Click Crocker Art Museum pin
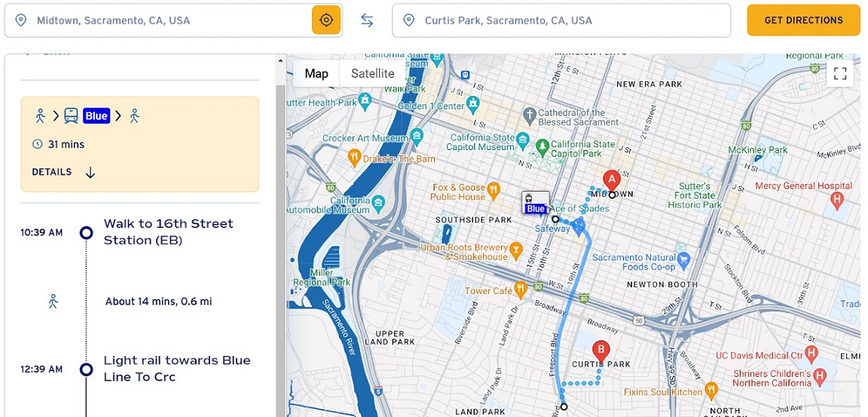The height and width of the screenshot is (417, 868). pos(417,138)
